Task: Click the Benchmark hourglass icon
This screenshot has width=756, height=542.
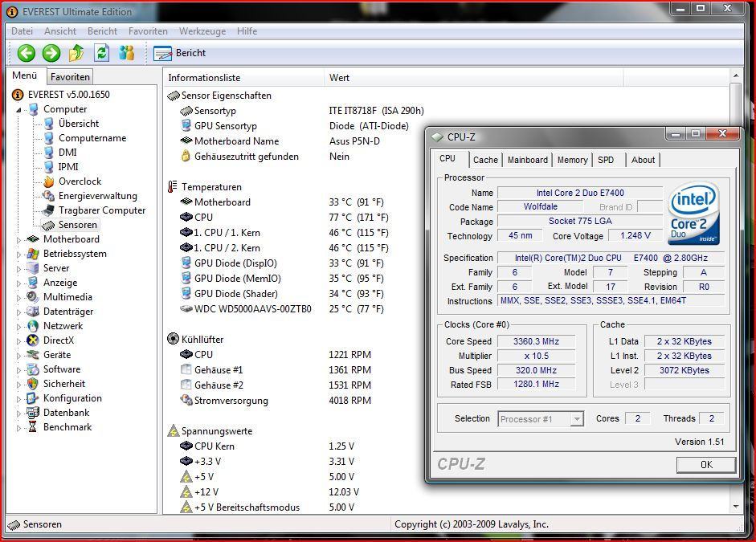Action: pyautogui.click(x=32, y=427)
